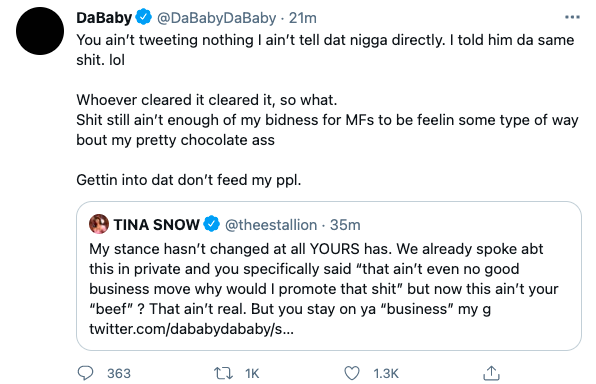Click the 35m quoted tweet timestamp

click(x=345, y=225)
